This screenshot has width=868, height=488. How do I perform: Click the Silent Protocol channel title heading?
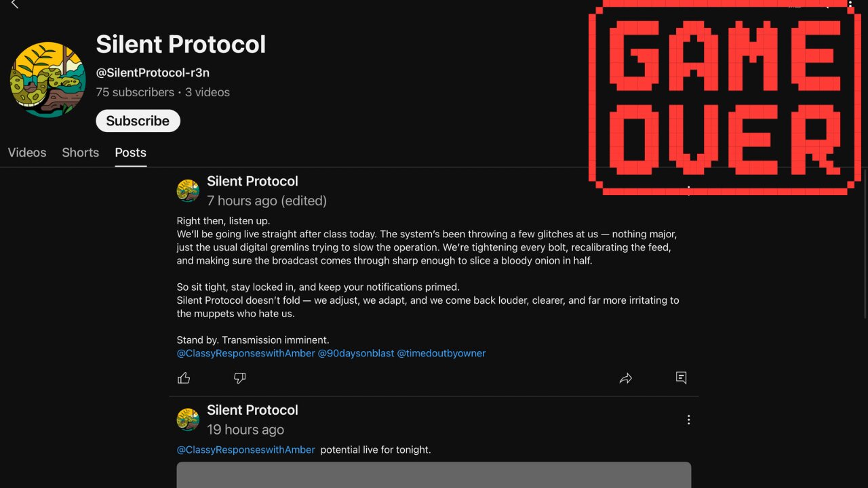pyautogui.click(x=181, y=44)
